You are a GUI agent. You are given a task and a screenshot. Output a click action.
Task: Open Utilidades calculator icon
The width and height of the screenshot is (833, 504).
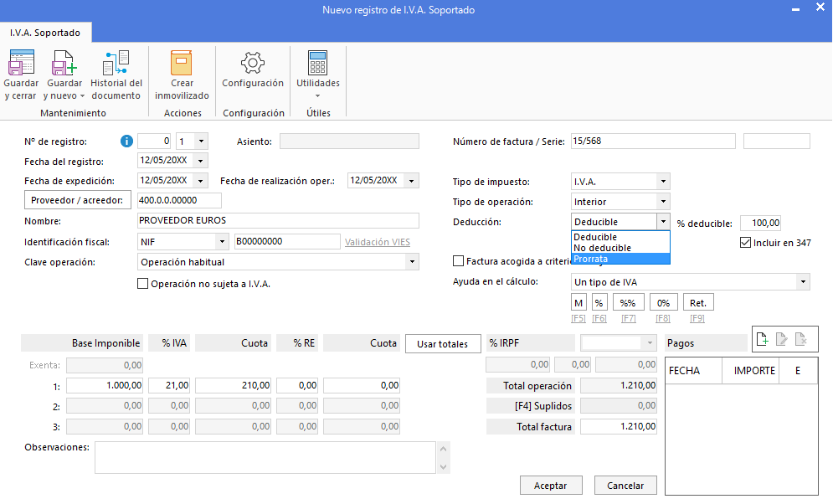click(x=317, y=63)
